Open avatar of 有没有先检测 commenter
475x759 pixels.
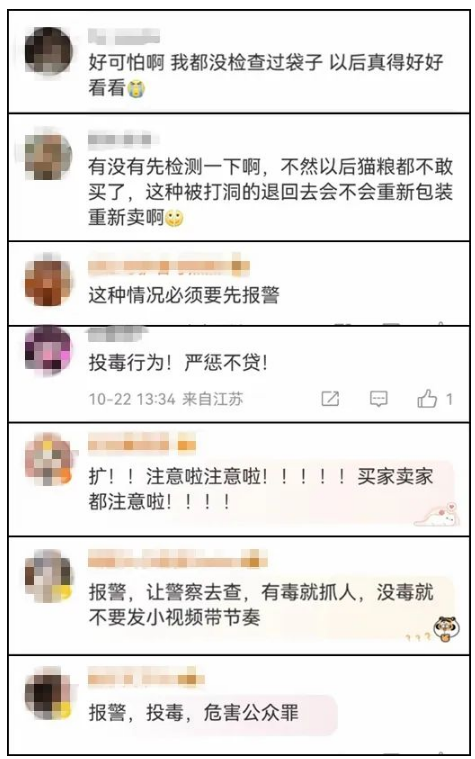[x=47, y=154]
